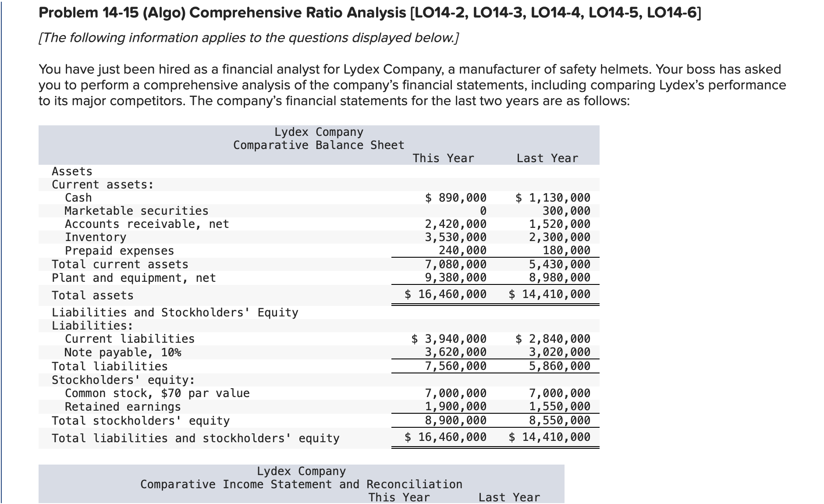Screen dimensions: 824x504
Task: Select the Total liabilities figure 7,560,000
Action: (455, 366)
